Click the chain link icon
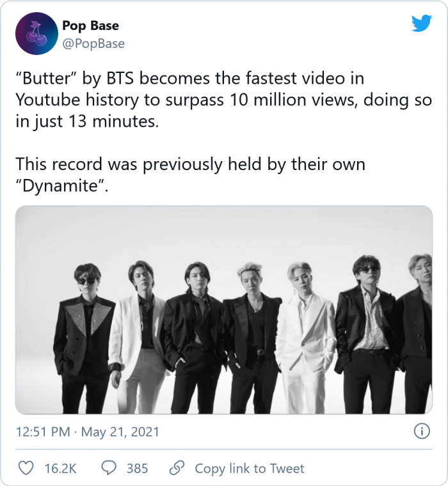Viewport: 448px width, 486px height. pos(177,468)
